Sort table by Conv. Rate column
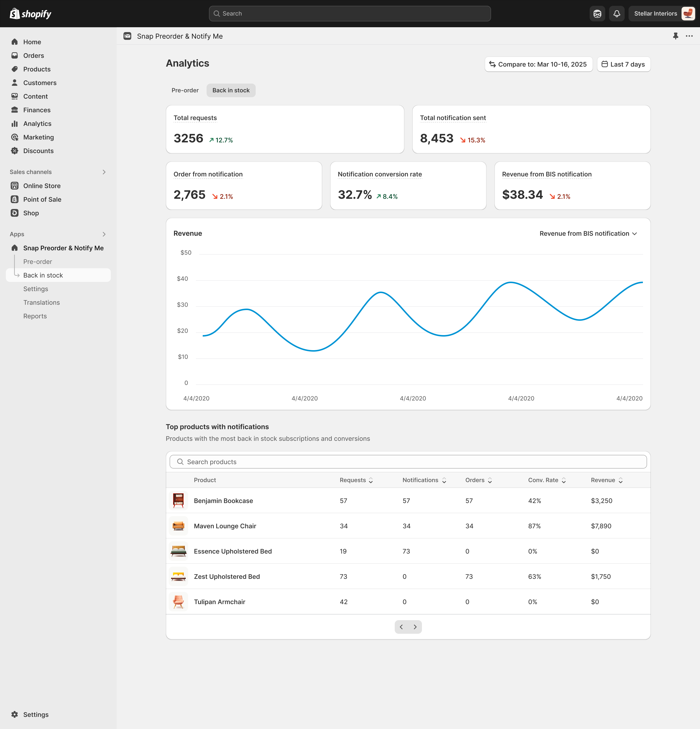The height and width of the screenshot is (729, 700). point(547,480)
